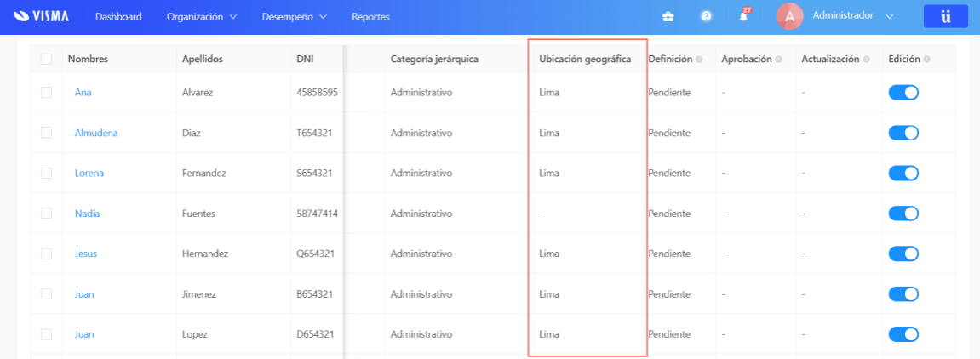Open Ana's profile link
Viewport: 980px width, 359px height.
tap(83, 93)
